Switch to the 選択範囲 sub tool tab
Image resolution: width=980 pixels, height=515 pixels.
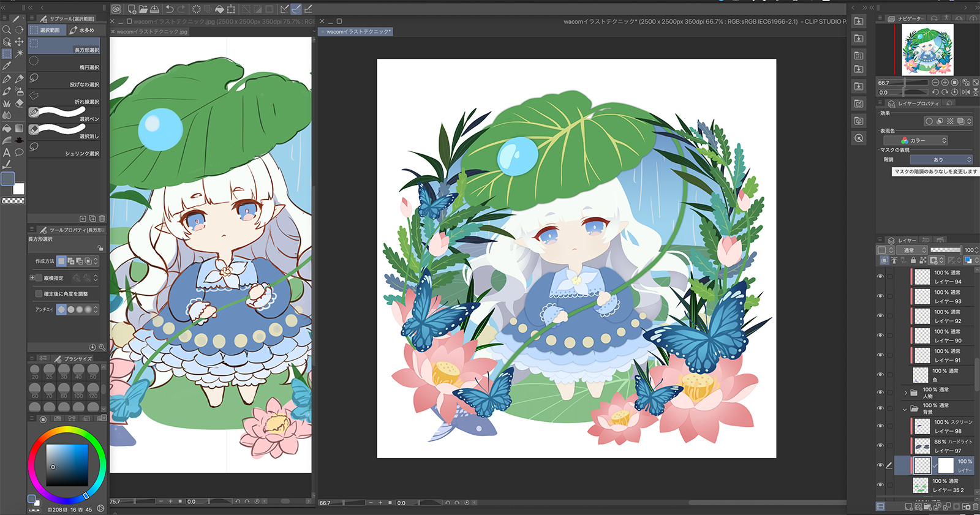(x=47, y=30)
